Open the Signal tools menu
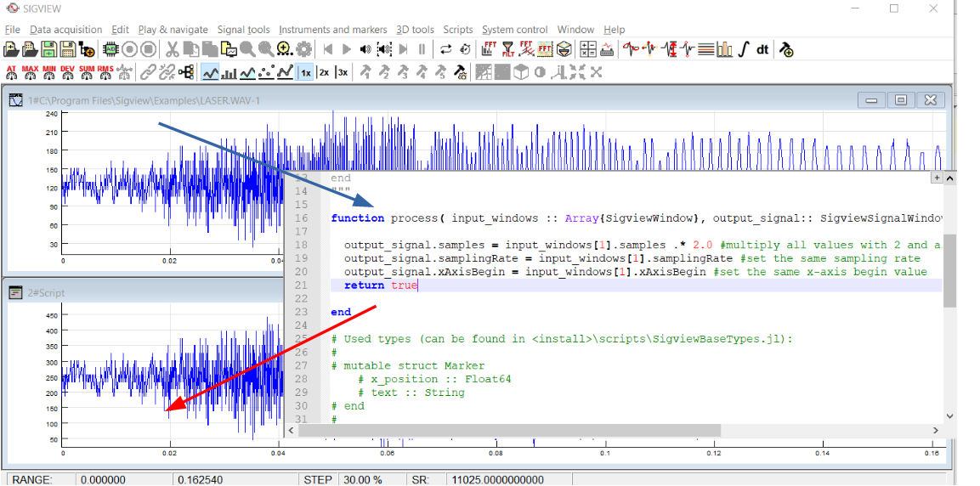This screenshot has width=980, height=486. pos(243,30)
